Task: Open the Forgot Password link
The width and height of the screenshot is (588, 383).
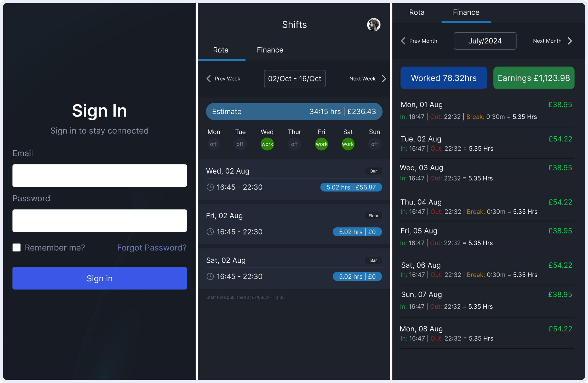Action: [152, 247]
